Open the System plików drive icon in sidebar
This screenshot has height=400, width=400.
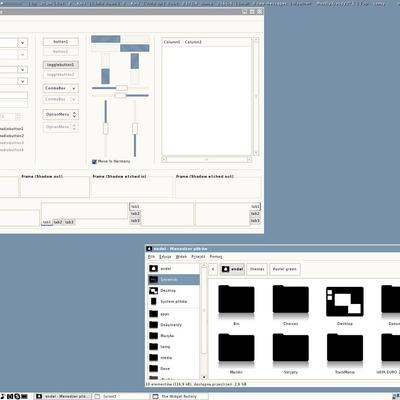click(x=154, y=301)
